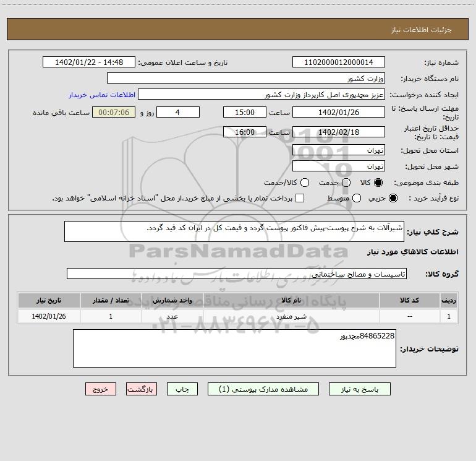
Task: Click the بازگشت back button
Action: (142, 389)
